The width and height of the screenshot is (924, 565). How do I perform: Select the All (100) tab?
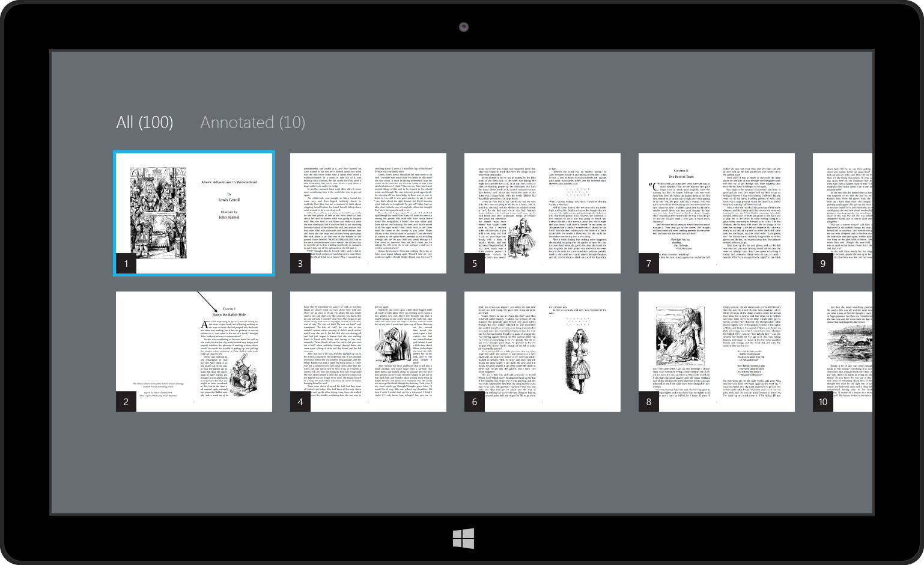(x=145, y=123)
